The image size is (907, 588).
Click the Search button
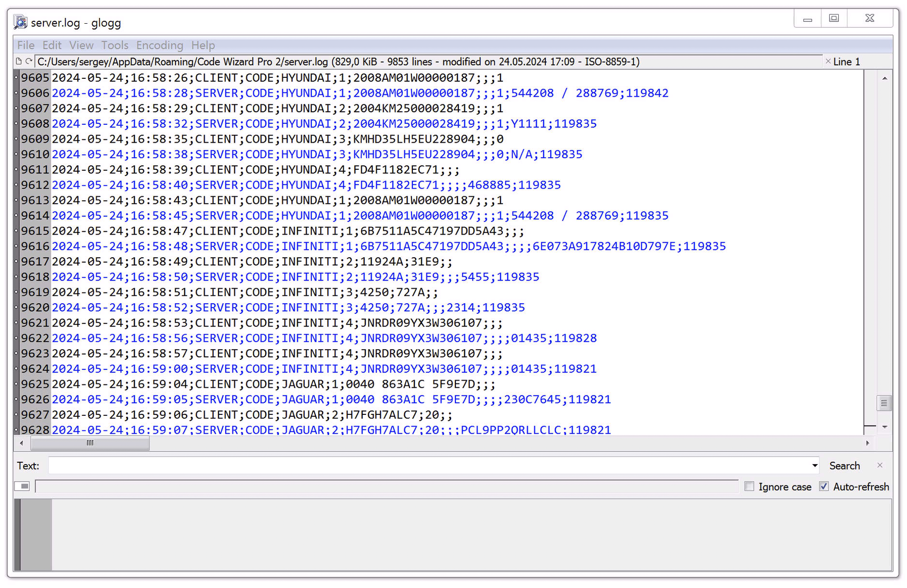pyautogui.click(x=845, y=465)
